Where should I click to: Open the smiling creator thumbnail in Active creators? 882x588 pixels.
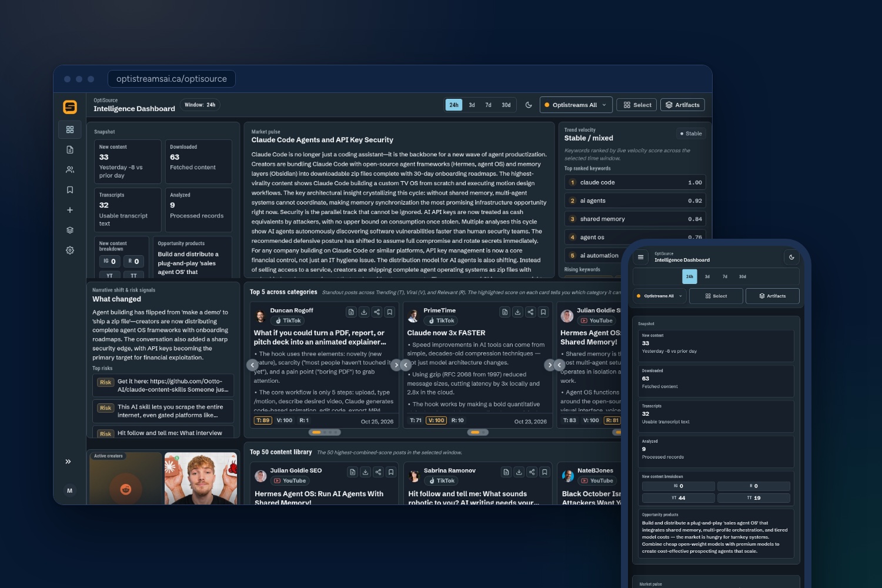[201, 478]
